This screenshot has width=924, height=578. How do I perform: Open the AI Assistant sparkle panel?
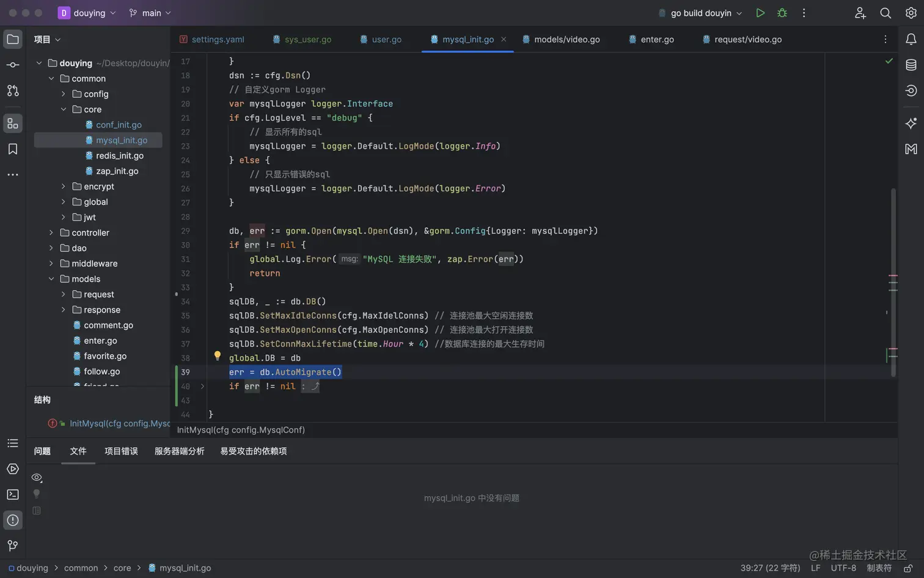(911, 124)
